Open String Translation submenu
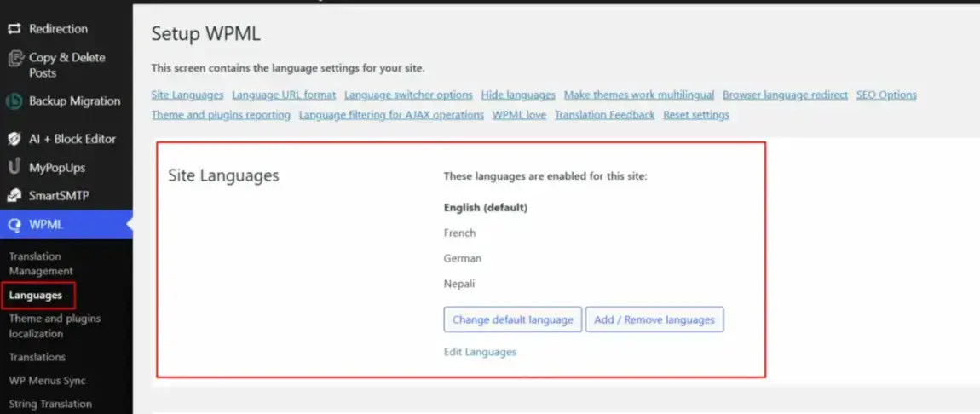Viewport: 980px width, 414px height. tap(50, 404)
